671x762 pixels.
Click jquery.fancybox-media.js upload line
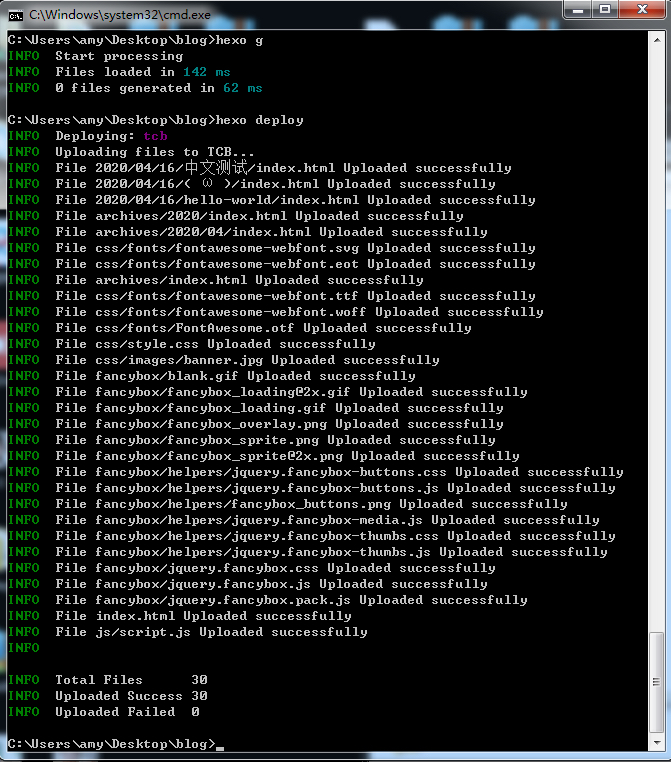[x=303, y=521]
